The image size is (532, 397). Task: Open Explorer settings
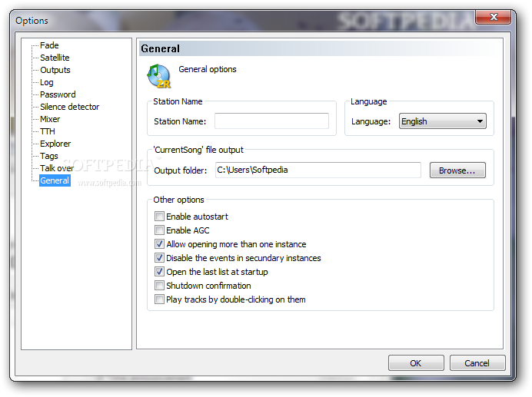tap(55, 144)
